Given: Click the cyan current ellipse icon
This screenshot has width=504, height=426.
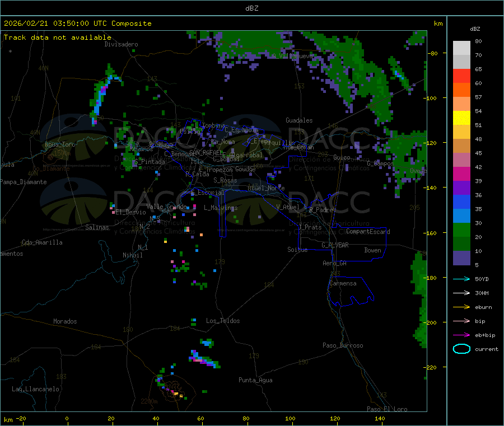Looking at the screenshot, I should (461, 349).
